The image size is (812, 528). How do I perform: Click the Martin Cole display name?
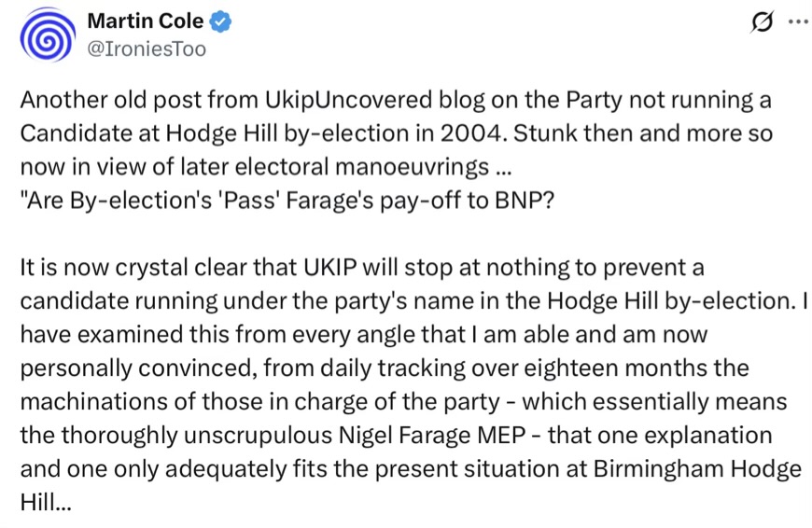[x=145, y=21]
